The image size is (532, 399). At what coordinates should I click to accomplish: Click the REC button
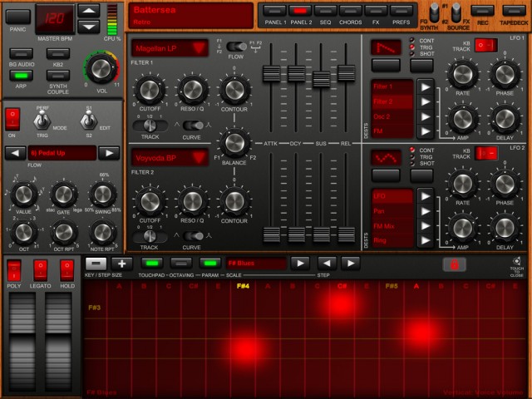pyautogui.click(x=482, y=11)
